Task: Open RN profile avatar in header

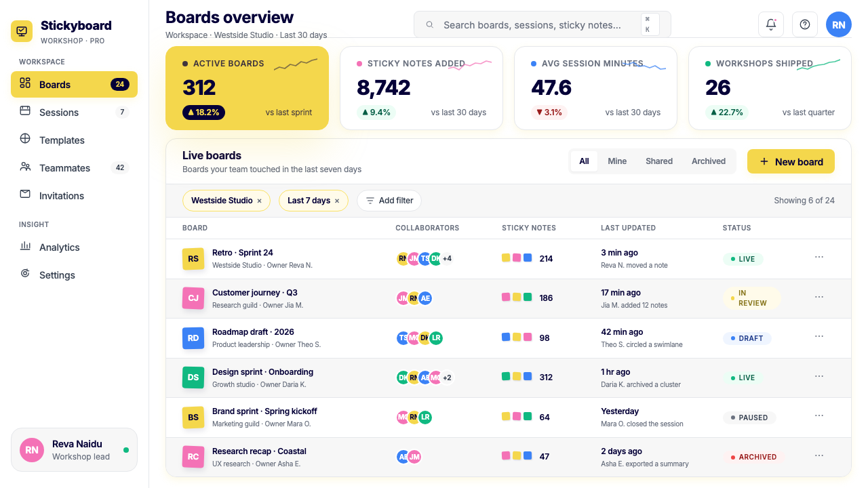Action: [x=839, y=24]
